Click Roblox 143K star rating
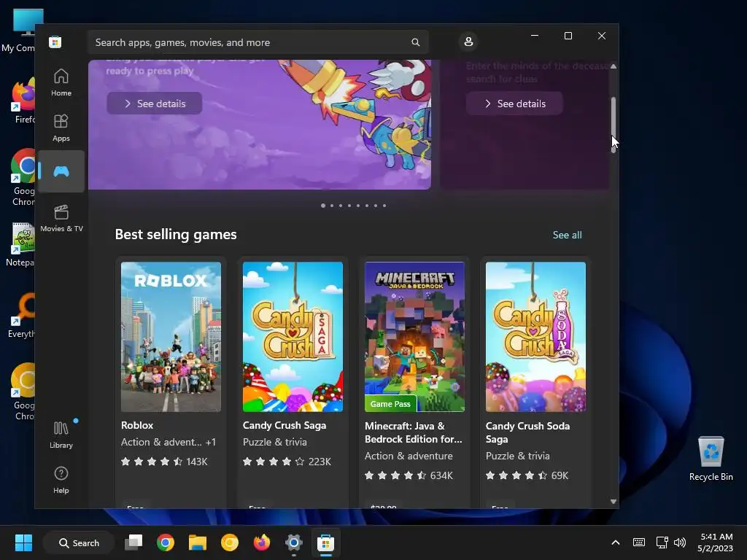 (164, 462)
